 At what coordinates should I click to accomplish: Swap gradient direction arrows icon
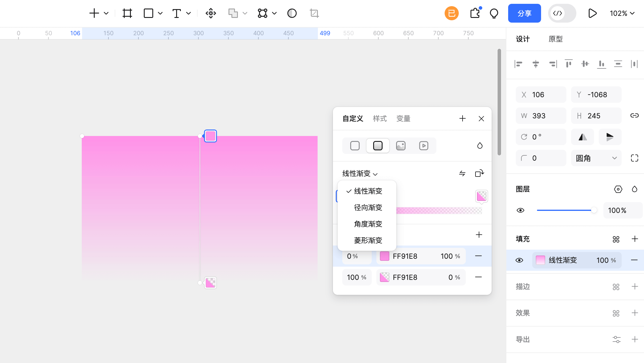pos(462,174)
